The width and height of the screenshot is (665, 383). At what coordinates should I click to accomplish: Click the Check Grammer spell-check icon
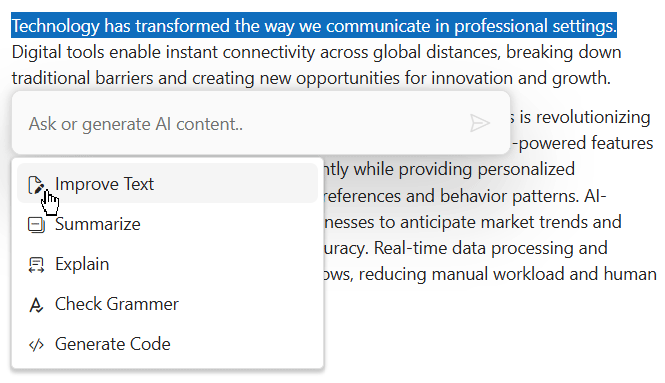[36, 305]
